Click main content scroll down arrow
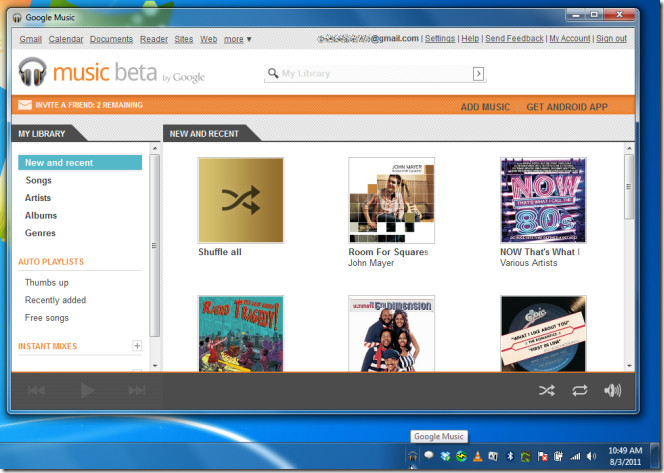Viewport: 664px width, 473px height. coord(629,365)
